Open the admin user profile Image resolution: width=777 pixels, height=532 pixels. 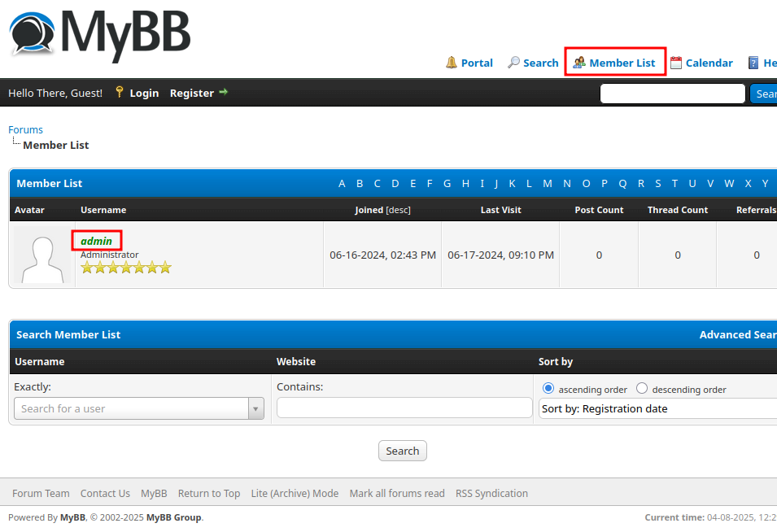pyautogui.click(x=97, y=241)
